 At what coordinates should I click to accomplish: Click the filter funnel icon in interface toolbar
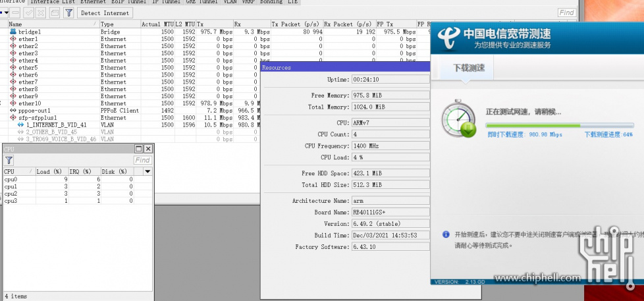pyautogui.click(x=68, y=13)
